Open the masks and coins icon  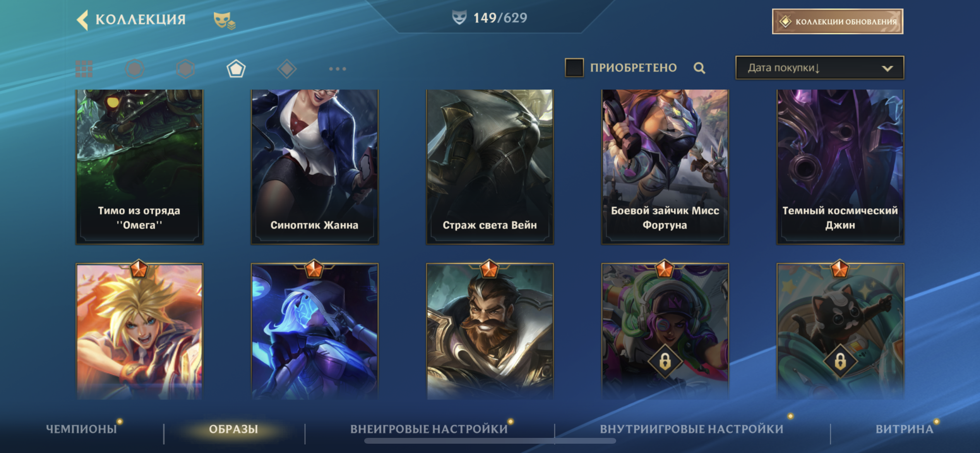tap(224, 21)
